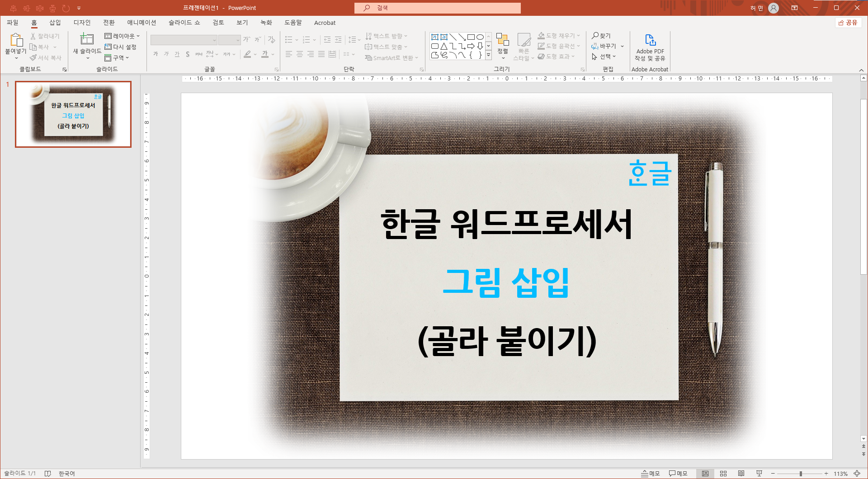The image size is (868, 479).
Task: Click Arrange (정렬) button
Action: tap(503, 46)
